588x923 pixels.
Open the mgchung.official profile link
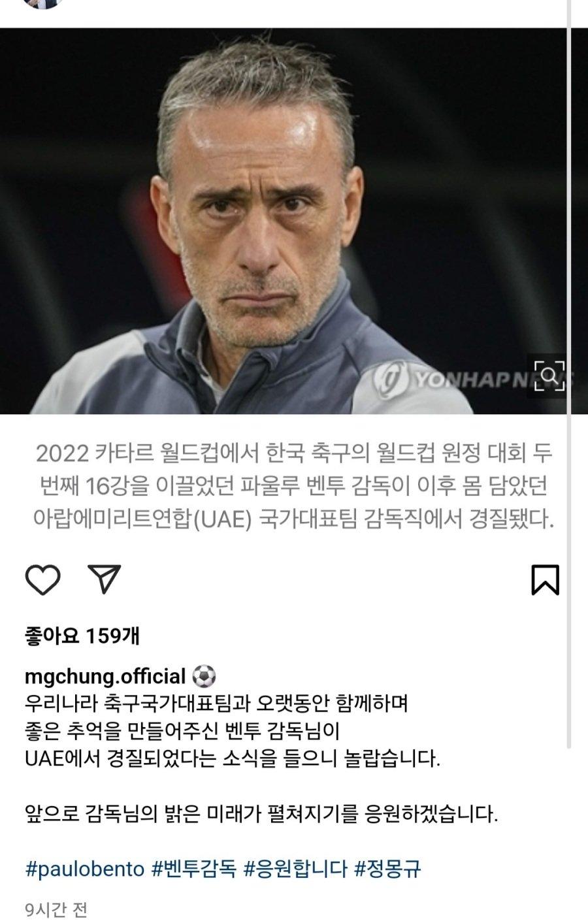(x=106, y=675)
